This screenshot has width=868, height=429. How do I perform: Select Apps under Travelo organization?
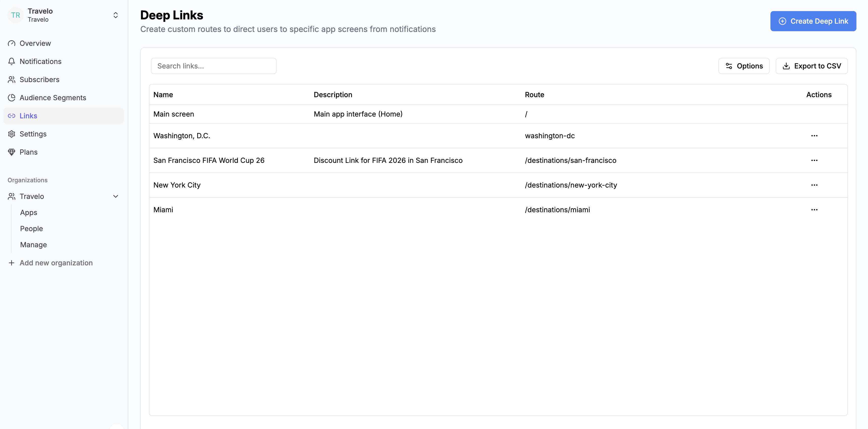pos(29,212)
